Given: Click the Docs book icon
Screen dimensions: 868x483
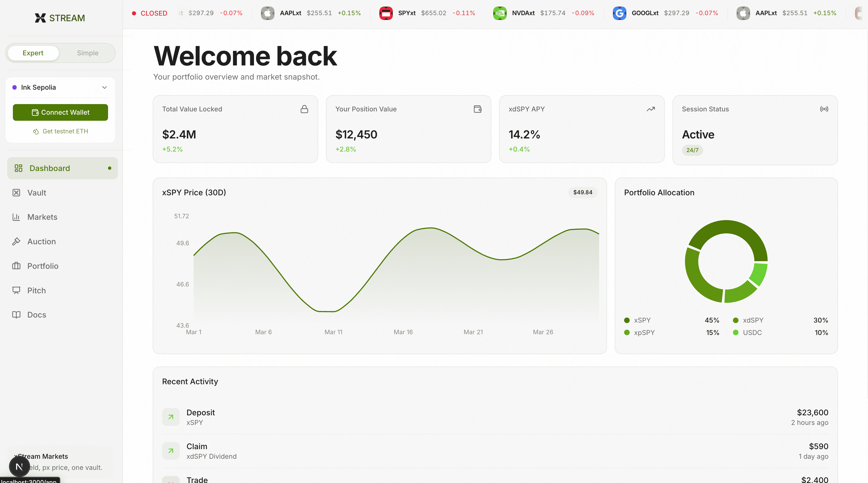Looking at the screenshot, I should click(x=16, y=315).
